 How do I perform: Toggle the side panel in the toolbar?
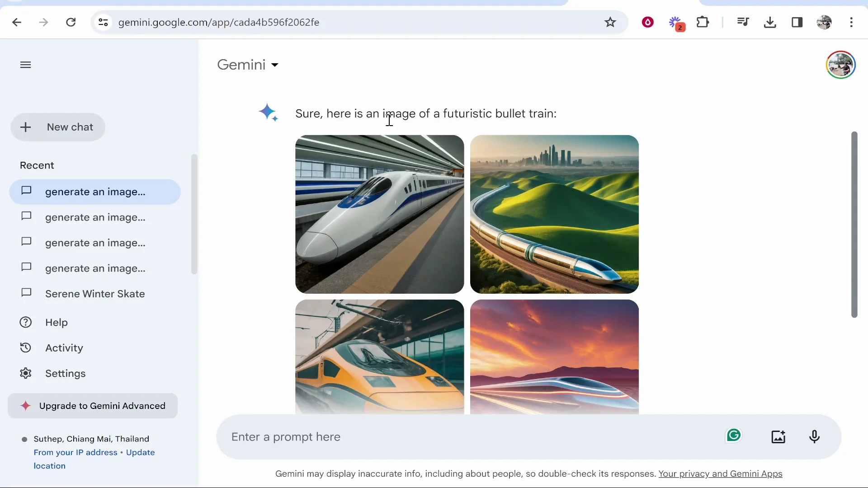(x=797, y=22)
